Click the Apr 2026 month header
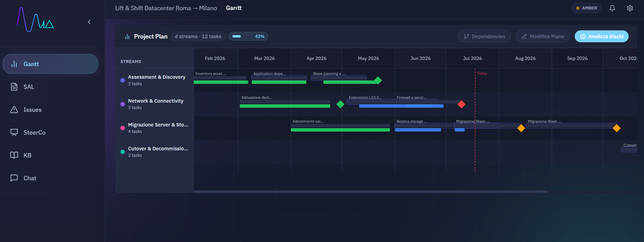 point(317,58)
